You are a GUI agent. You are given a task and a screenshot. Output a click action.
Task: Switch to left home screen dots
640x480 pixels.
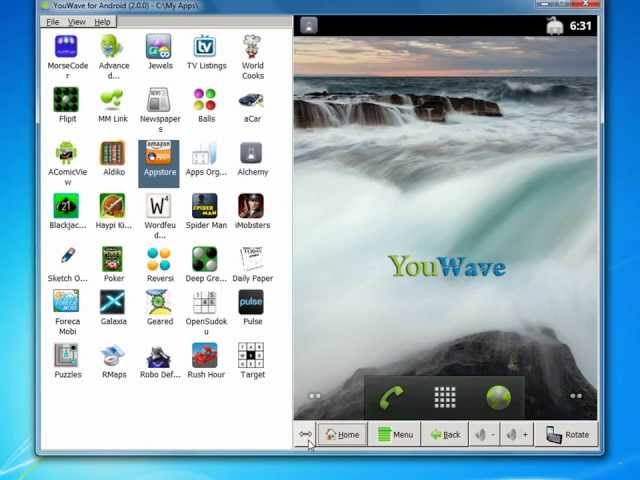pyautogui.click(x=315, y=396)
